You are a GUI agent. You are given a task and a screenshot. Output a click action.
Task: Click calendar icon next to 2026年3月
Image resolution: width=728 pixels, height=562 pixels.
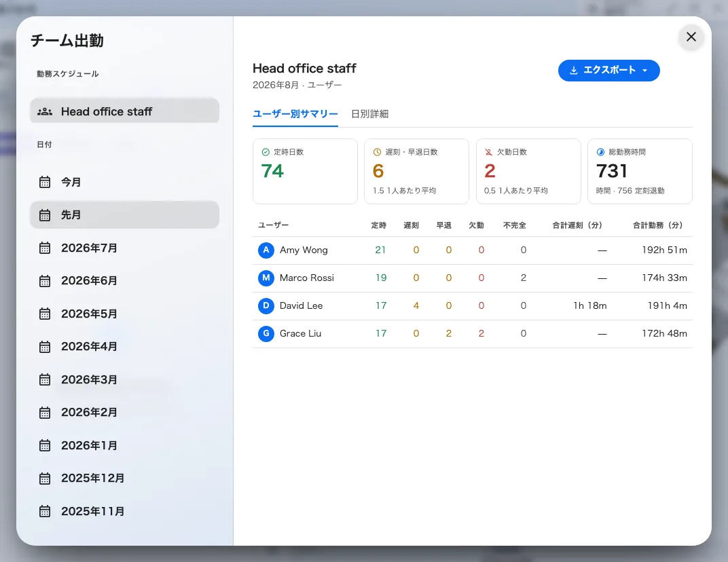click(x=45, y=379)
